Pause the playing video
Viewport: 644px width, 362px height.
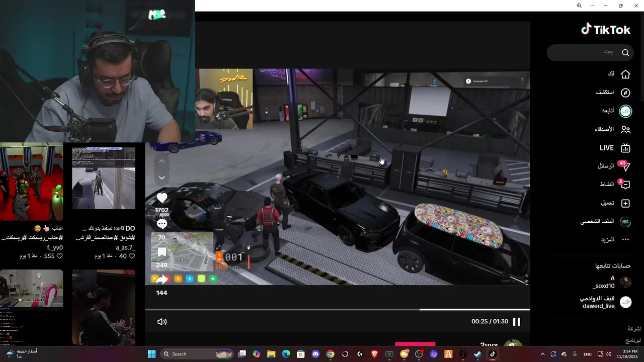coord(516,322)
